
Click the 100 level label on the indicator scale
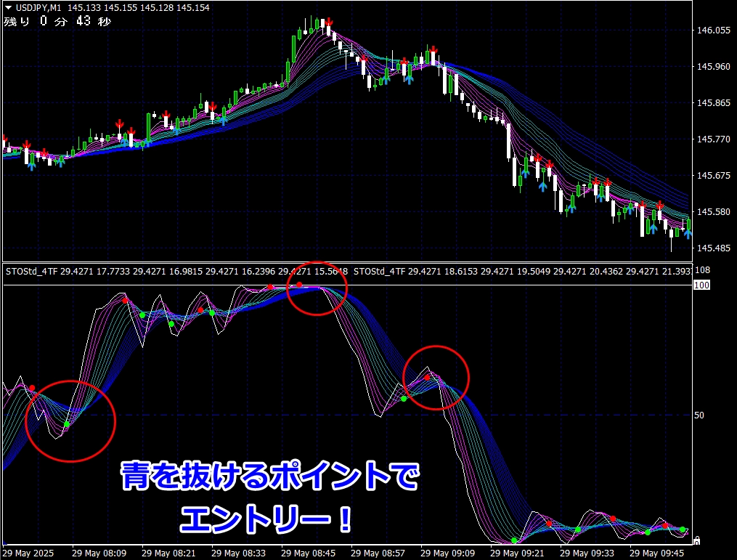coord(701,285)
